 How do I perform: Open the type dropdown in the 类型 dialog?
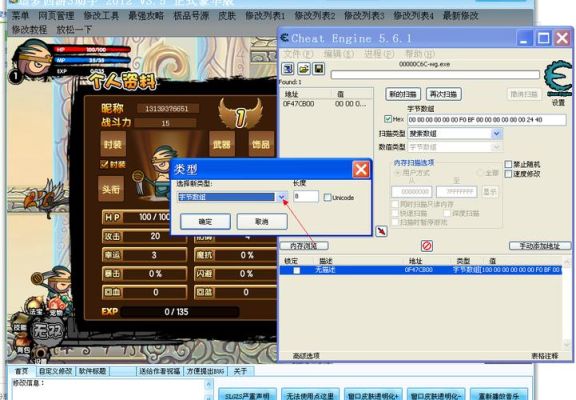281,197
